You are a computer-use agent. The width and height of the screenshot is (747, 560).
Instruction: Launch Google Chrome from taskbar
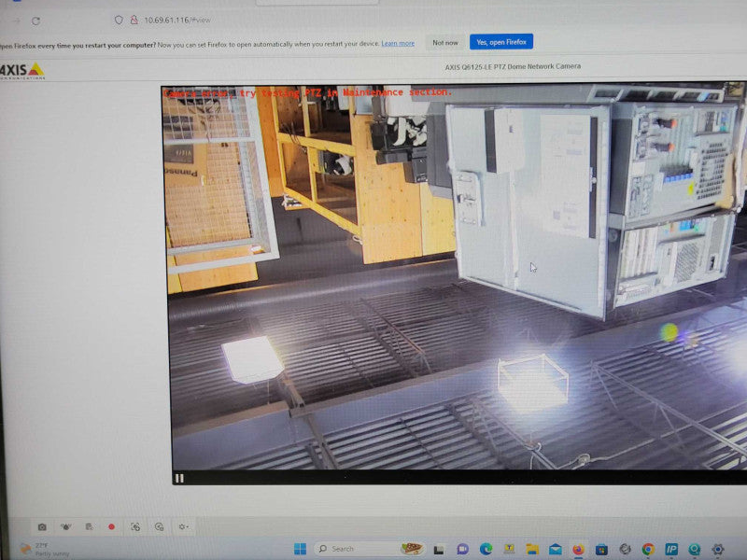648,550
